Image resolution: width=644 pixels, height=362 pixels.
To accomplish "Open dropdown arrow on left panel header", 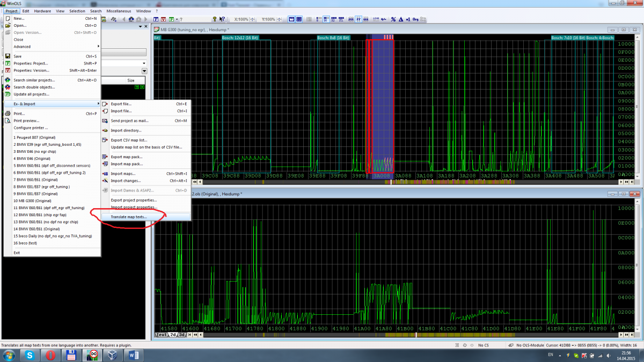I will pyautogui.click(x=144, y=71).
